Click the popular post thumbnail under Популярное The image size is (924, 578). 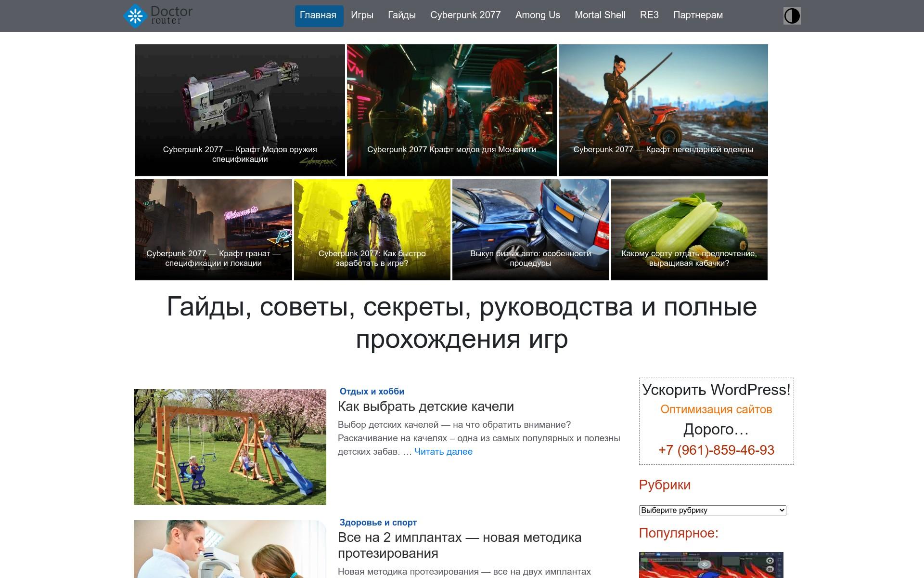coord(711,565)
